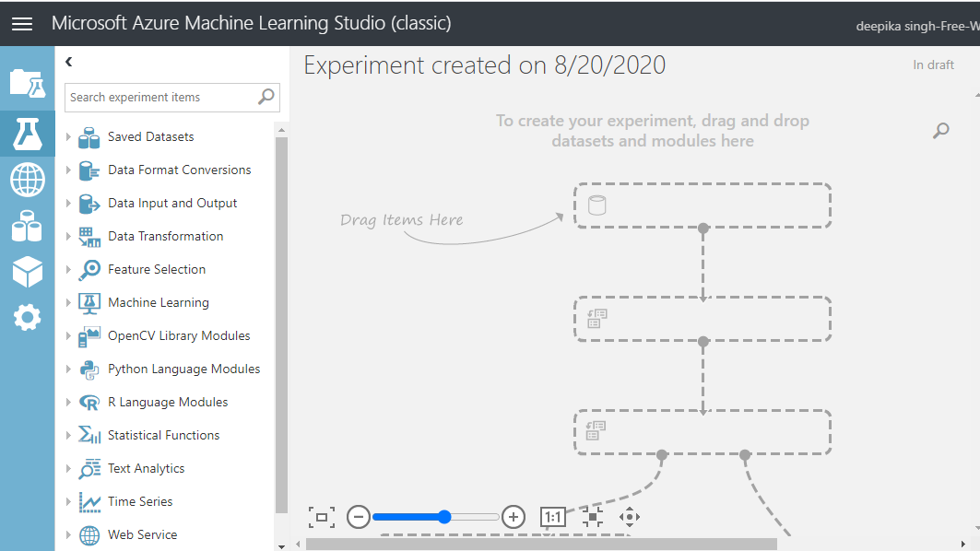Image resolution: width=980 pixels, height=551 pixels.
Task: Expand the Python Language Modules category
Action: pyautogui.click(x=68, y=369)
